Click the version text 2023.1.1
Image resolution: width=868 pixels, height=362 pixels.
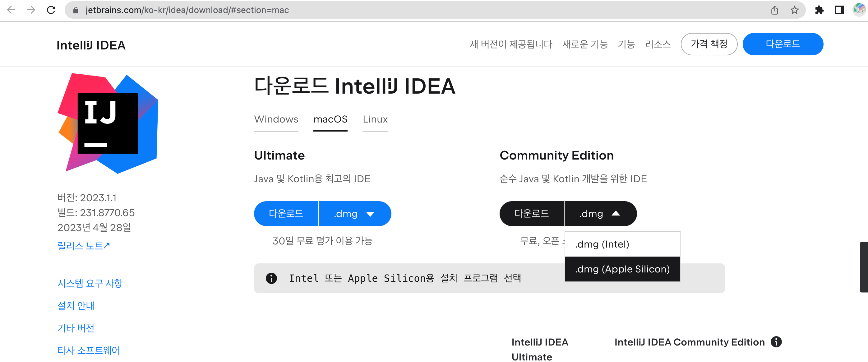(98, 198)
